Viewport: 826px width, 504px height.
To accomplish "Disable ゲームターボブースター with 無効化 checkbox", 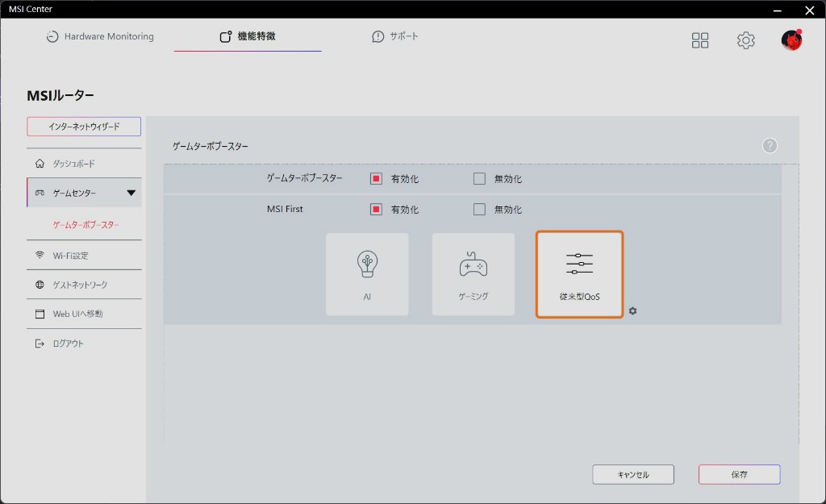I will 479,179.
